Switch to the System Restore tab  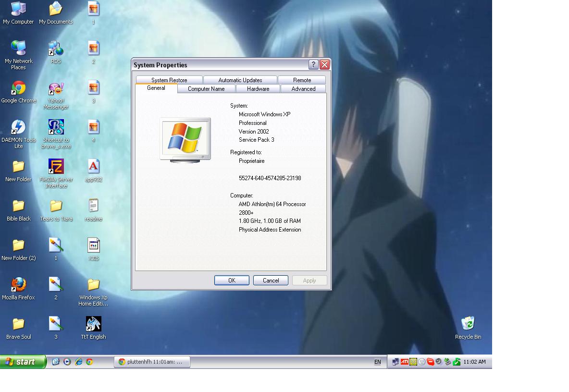[x=169, y=80]
